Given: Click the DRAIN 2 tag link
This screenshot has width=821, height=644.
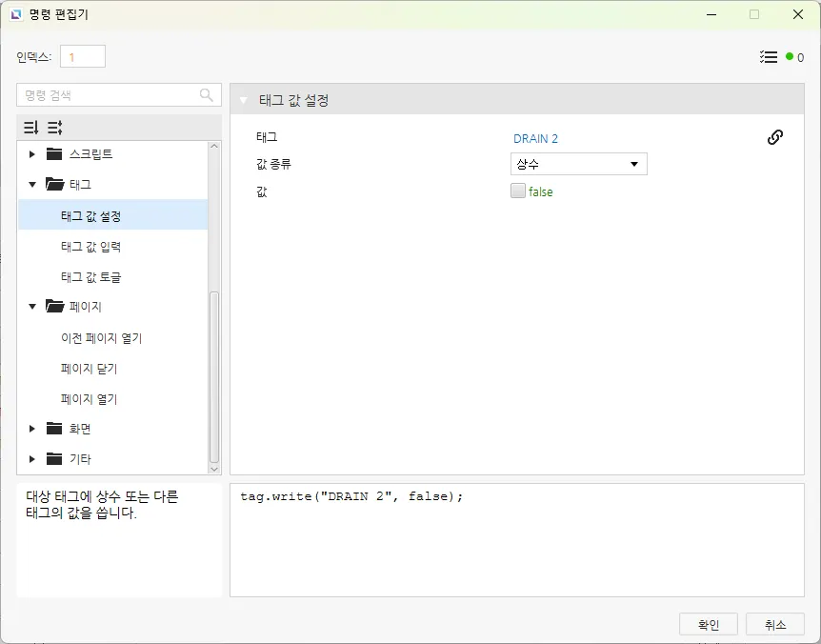Looking at the screenshot, I should click(x=535, y=138).
